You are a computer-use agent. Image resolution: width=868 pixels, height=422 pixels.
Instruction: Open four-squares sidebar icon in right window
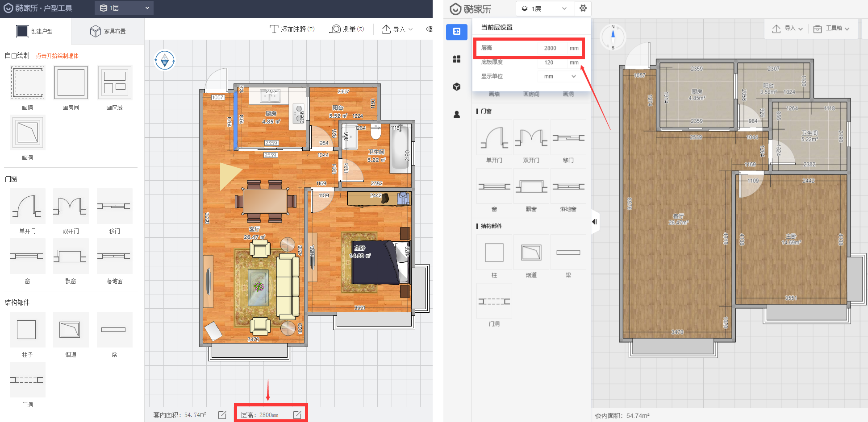[x=457, y=59]
